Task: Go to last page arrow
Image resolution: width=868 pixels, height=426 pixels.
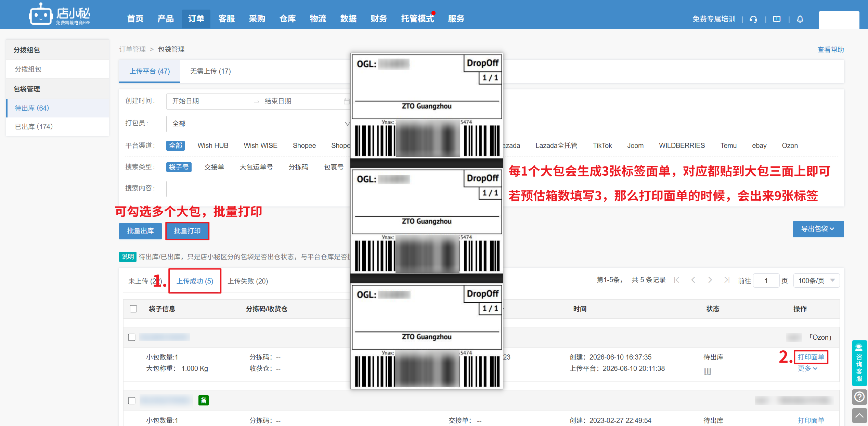Action: coord(727,280)
